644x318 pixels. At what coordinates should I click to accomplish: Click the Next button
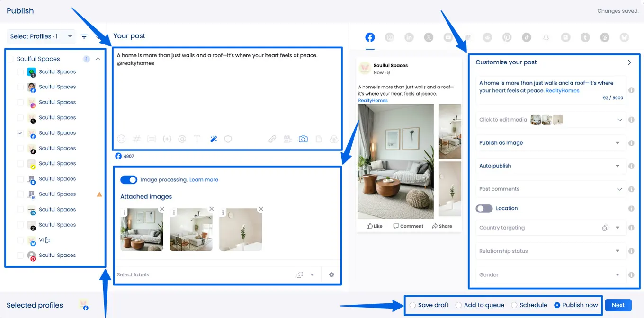click(618, 305)
